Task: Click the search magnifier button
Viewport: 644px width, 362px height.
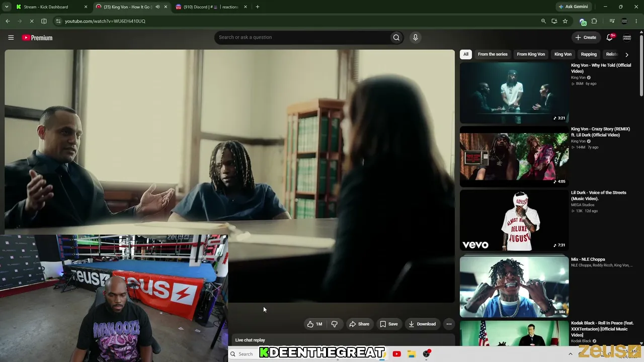Action: tap(396, 37)
